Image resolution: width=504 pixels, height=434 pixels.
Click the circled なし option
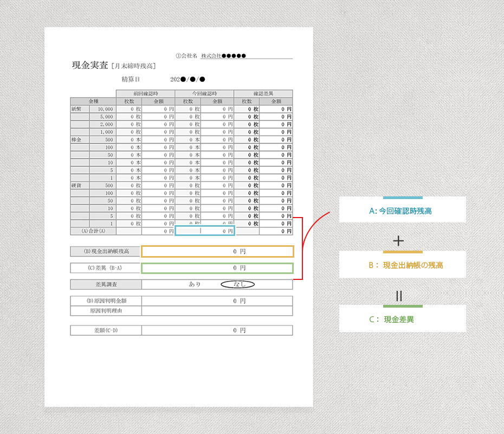tap(238, 284)
